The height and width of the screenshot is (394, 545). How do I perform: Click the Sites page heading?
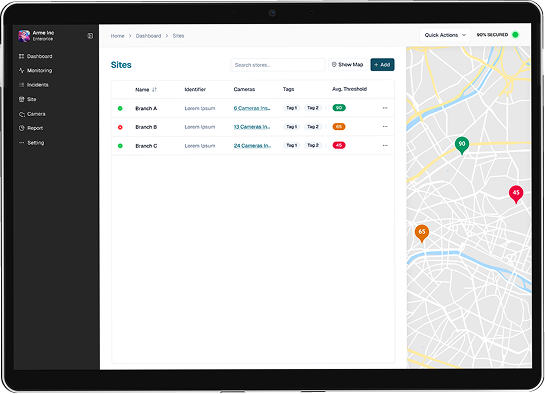click(121, 65)
